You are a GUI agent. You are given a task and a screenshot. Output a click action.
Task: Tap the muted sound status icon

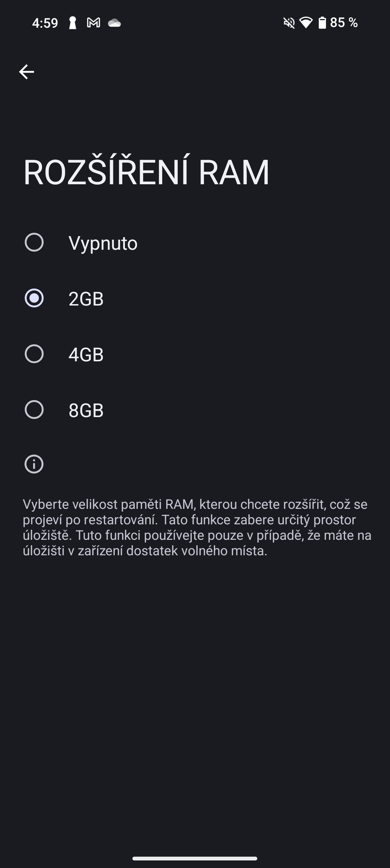(289, 23)
